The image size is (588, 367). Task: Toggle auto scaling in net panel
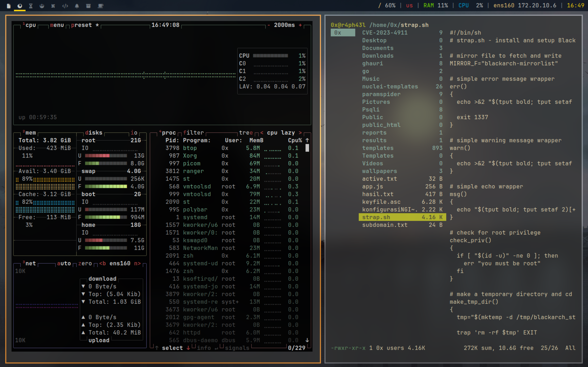(x=64, y=263)
